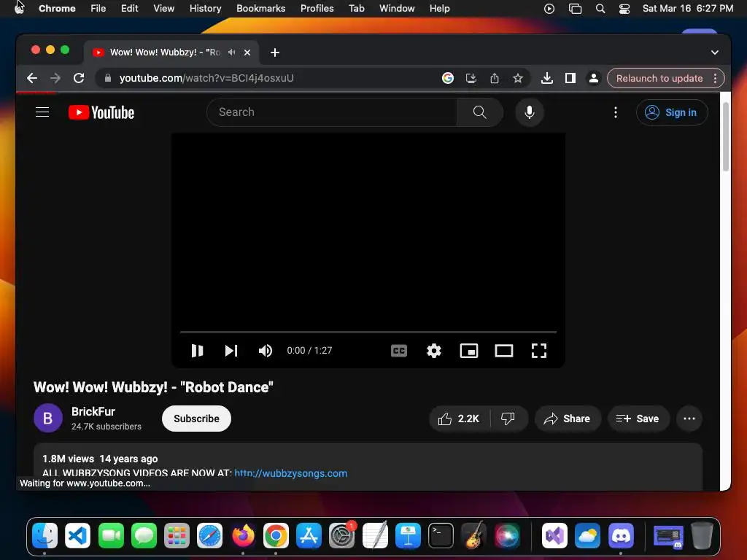Skip to the next video

tap(231, 351)
